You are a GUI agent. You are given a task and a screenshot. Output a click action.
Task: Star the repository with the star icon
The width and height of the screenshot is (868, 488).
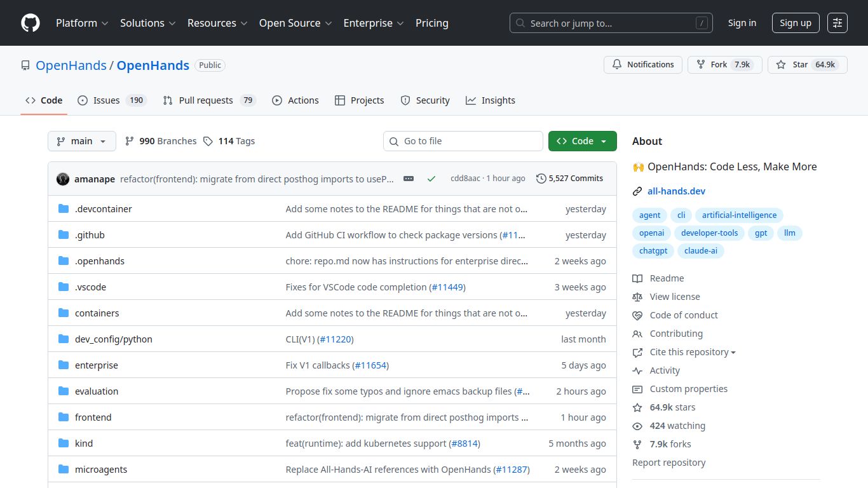click(x=780, y=64)
